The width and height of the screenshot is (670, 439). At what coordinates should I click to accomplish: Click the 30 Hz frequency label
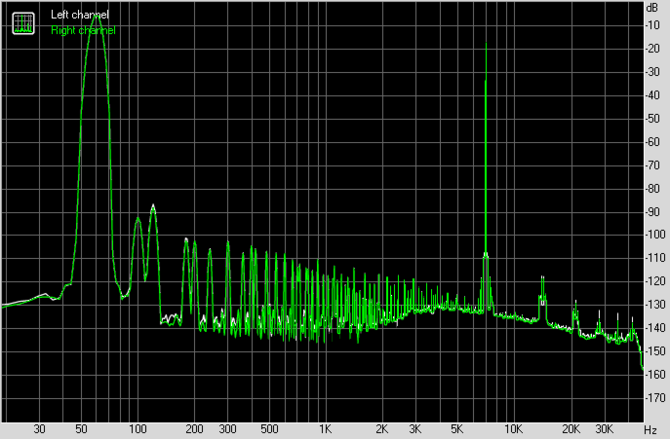click(x=39, y=429)
